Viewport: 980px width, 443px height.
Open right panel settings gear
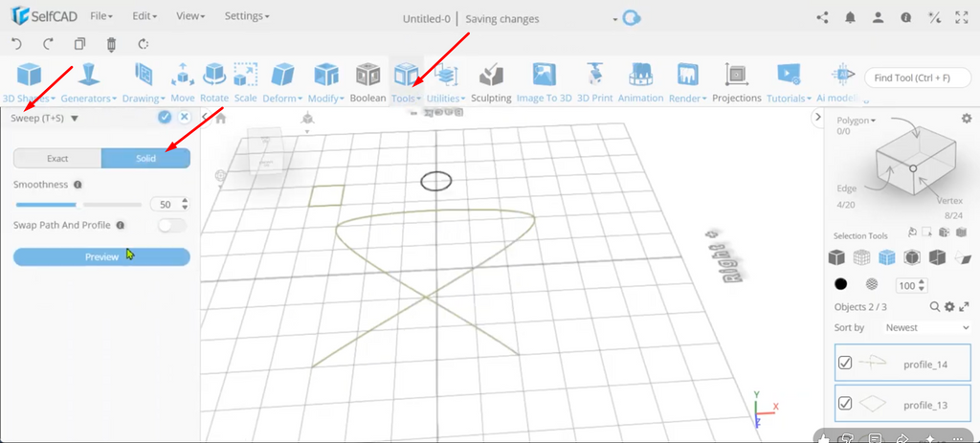tap(967, 118)
